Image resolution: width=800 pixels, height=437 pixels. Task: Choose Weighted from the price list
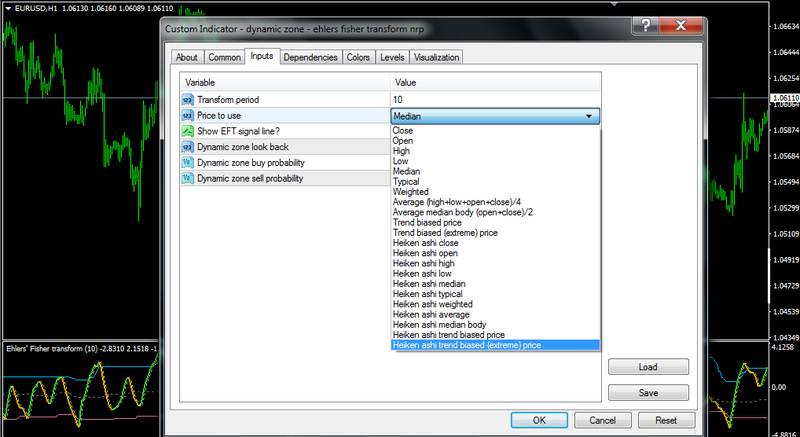pyautogui.click(x=495, y=192)
